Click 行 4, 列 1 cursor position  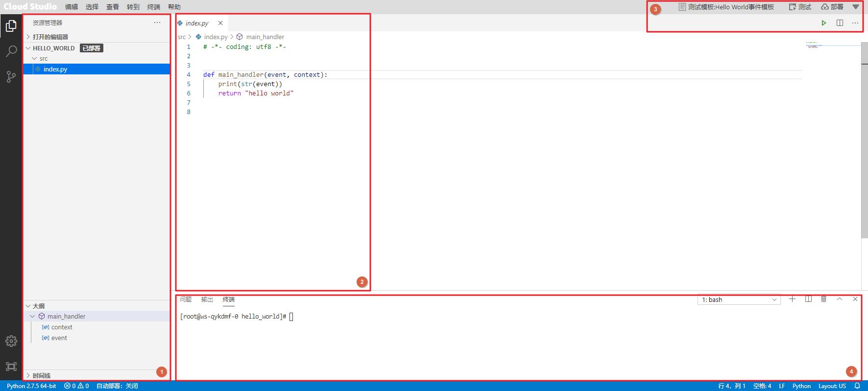pyautogui.click(x=732, y=386)
